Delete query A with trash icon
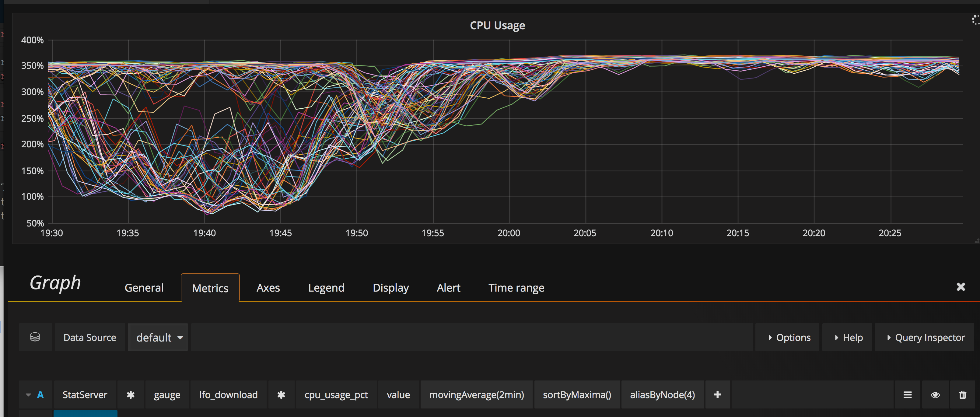The width and height of the screenshot is (980, 417). coord(962,394)
